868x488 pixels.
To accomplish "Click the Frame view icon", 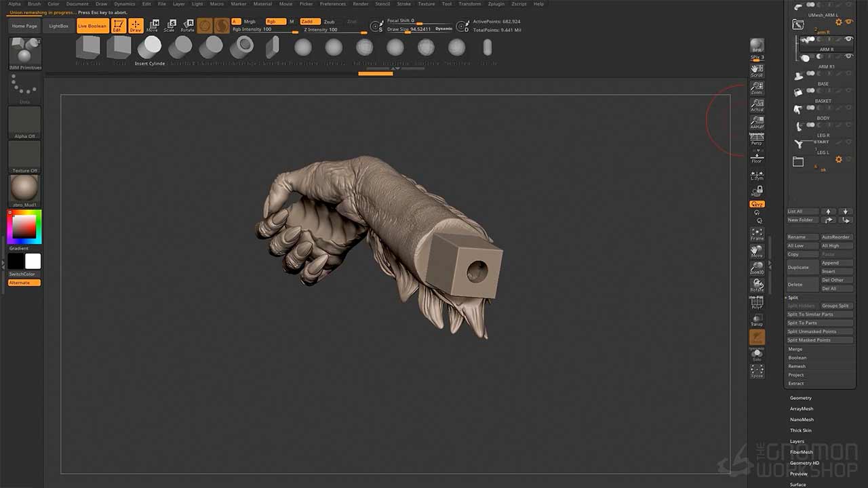I will (x=757, y=234).
